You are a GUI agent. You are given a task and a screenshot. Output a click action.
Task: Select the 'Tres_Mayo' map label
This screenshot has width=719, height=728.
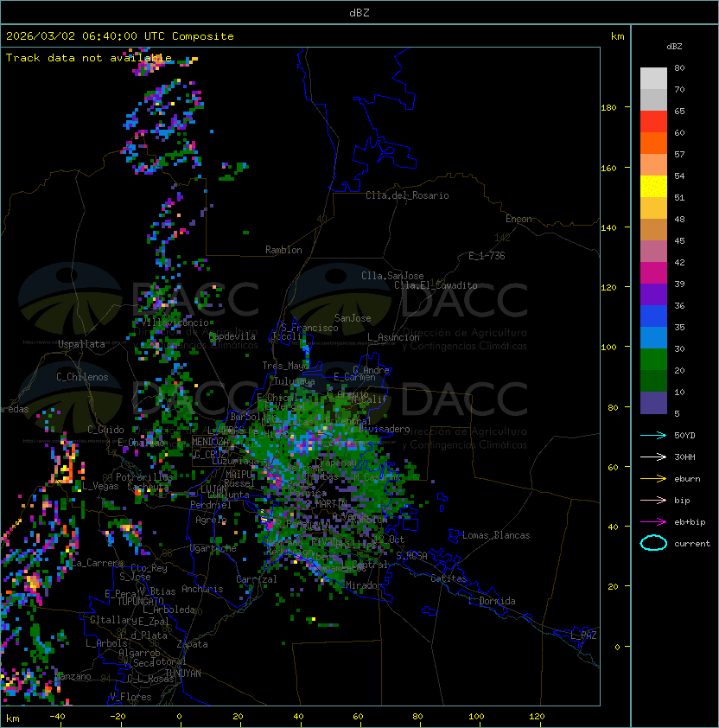(x=285, y=366)
